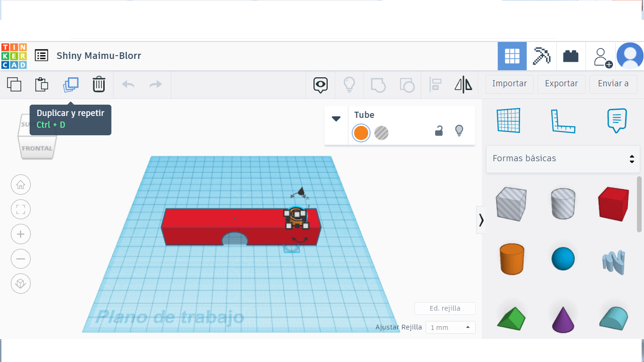Click the Fit all in view button
This screenshot has height=362, width=644.
(21, 209)
